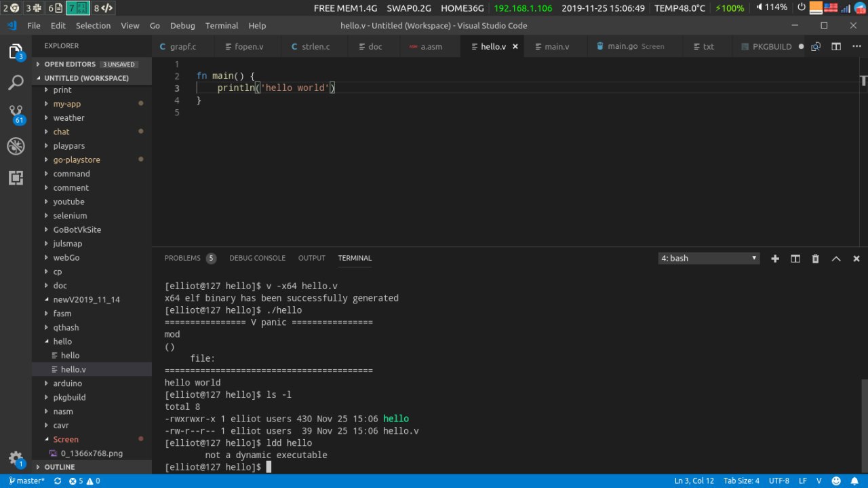Click the Open Changes editor icon
This screenshot has height=488, width=868.
click(816, 47)
